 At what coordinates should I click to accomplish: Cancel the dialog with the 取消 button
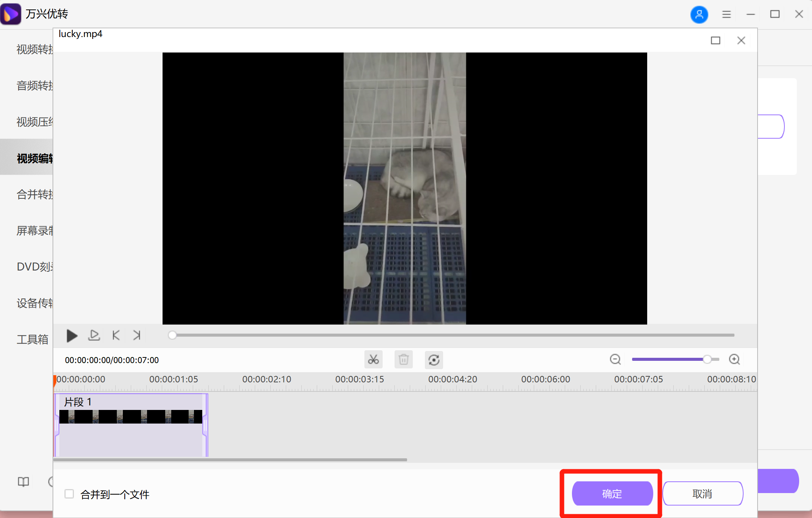702,493
